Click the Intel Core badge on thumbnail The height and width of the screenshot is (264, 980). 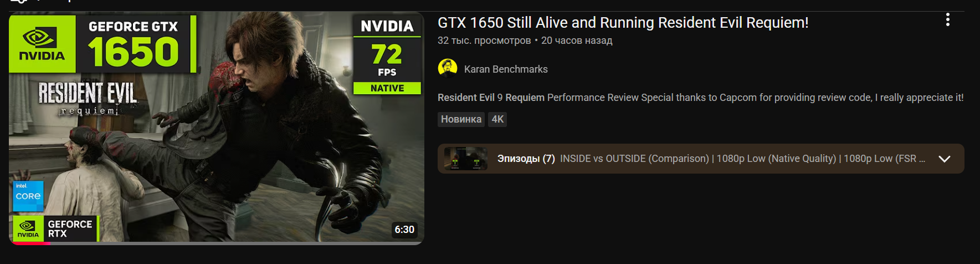click(x=28, y=196)
